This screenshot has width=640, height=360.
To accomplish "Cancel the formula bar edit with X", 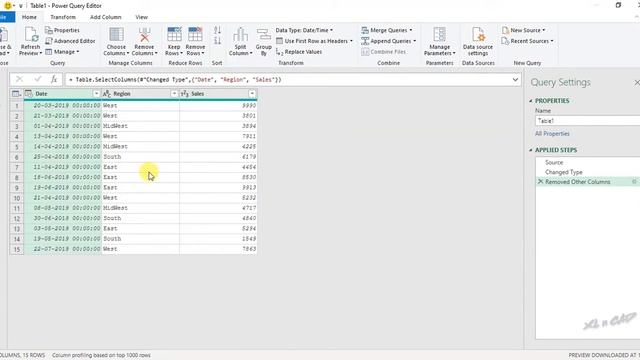I will [19, 79].
